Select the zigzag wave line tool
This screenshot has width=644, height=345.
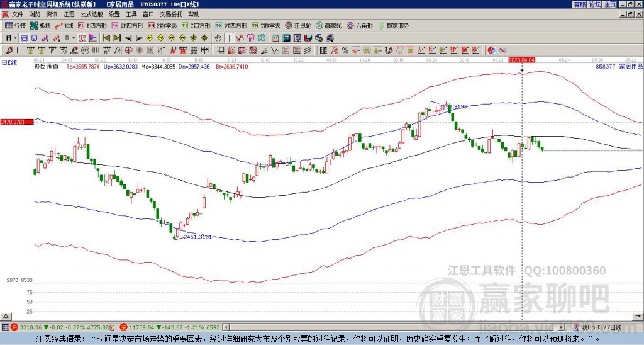click(275, 50)
